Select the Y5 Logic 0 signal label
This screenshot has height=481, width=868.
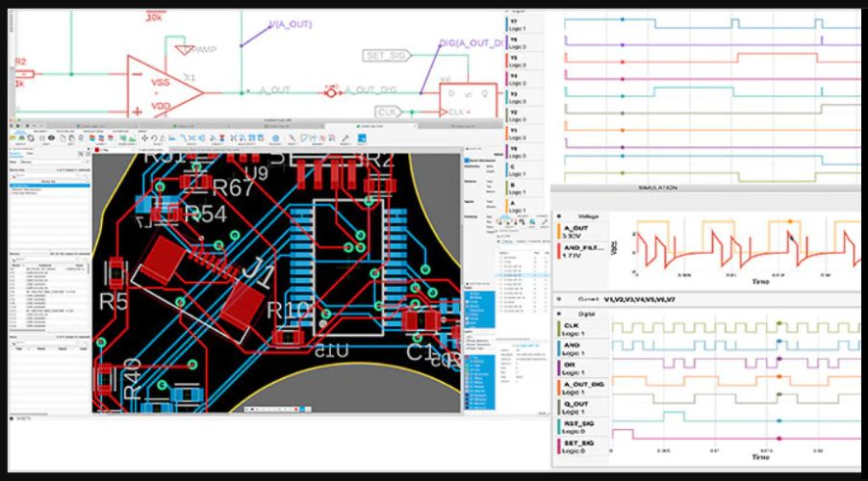point(518,62)
